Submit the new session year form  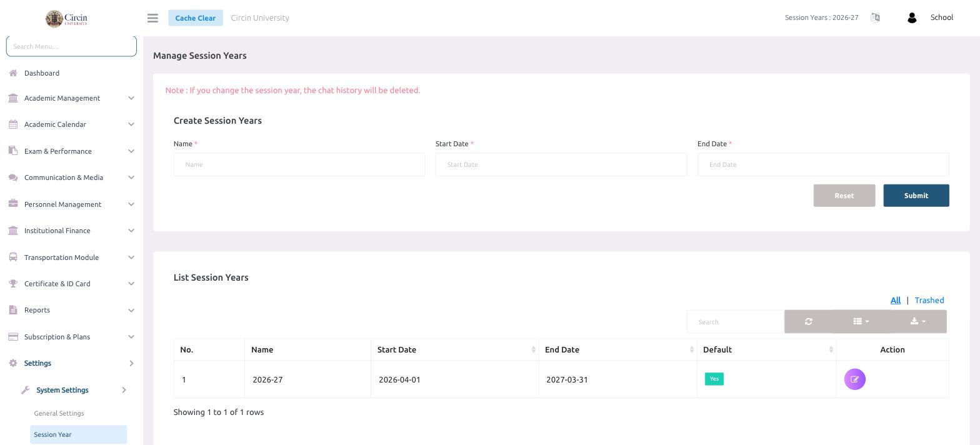coord(916,196)
